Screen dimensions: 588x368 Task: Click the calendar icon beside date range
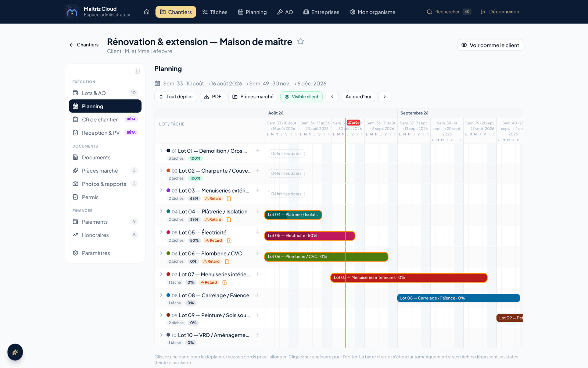[157, 84]
